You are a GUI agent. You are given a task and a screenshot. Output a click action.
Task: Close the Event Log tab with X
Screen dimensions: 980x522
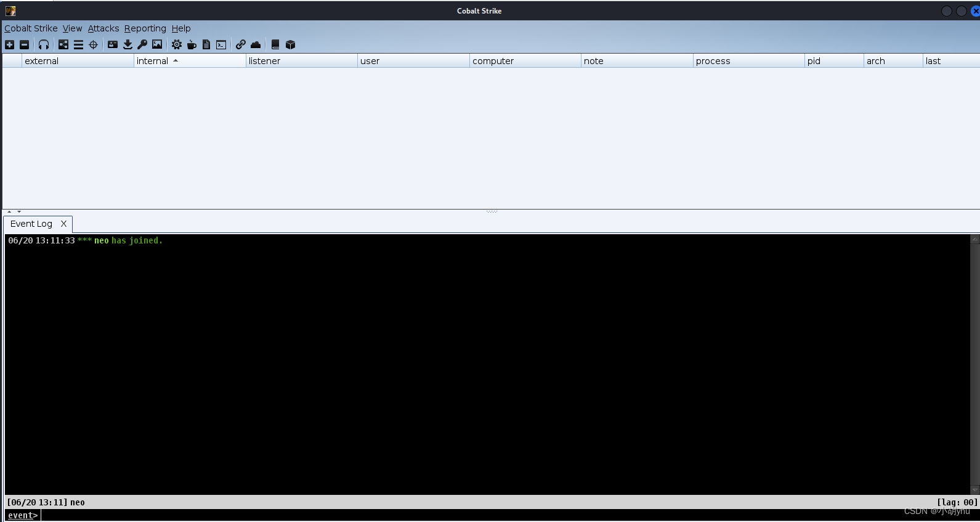(x=63, y=224)
